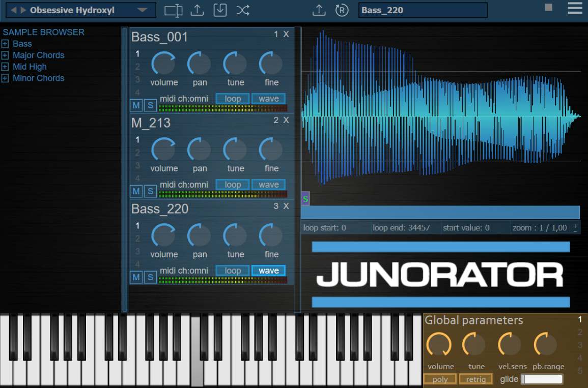588x388 pixels.
Task: Click the sample upload icon beside Bass_220 field
Action: coord(319,9)
